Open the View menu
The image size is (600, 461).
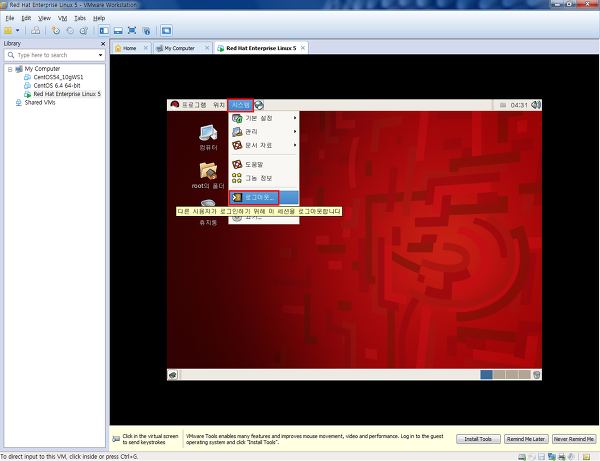[44, 18]
